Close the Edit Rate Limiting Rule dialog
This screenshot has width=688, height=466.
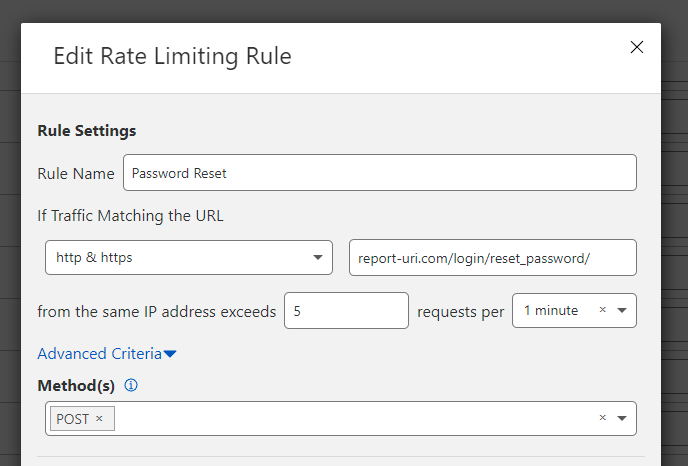pyautogui.click(x=636, y=47)
